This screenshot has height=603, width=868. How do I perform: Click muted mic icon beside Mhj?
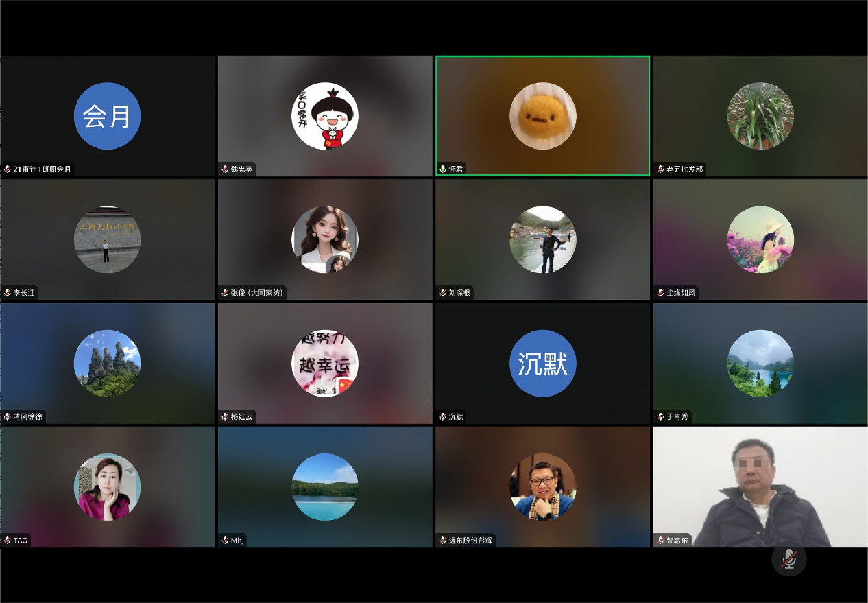pos(225,541)
